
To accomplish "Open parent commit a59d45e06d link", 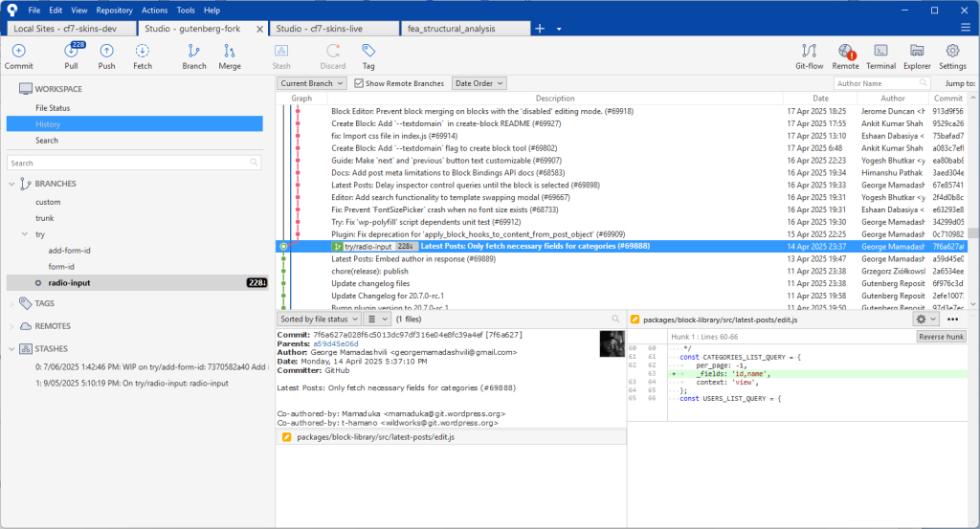I will pos(336,343).
